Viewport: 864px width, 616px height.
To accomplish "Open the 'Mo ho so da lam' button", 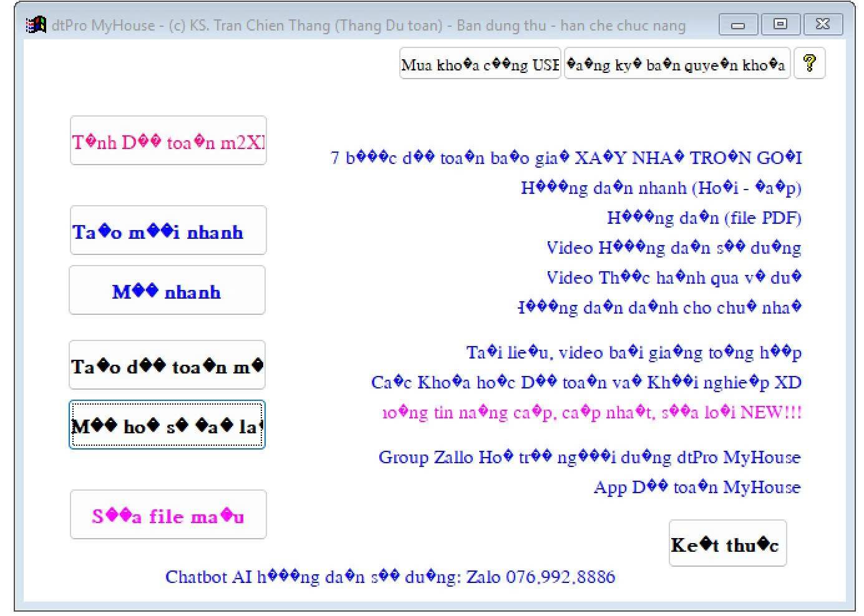I will pos(167,425).
